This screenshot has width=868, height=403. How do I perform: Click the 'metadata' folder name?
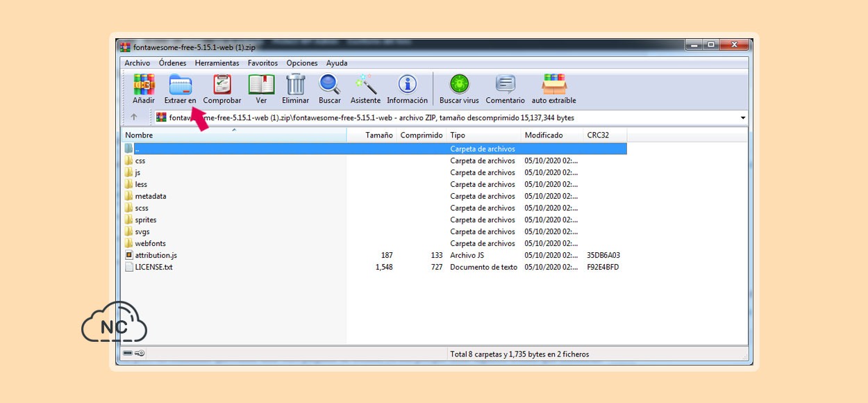click(151, 196)
